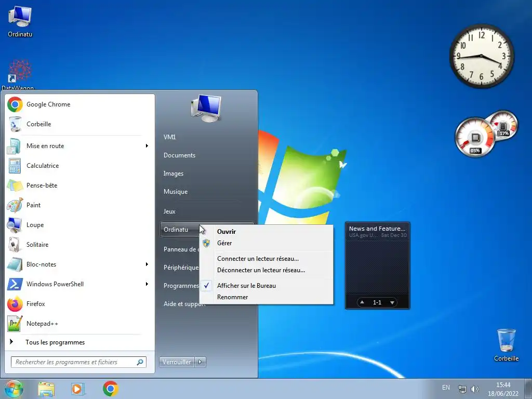Open Aide et support link
This screenshot has height=399, width=532.
184,304
